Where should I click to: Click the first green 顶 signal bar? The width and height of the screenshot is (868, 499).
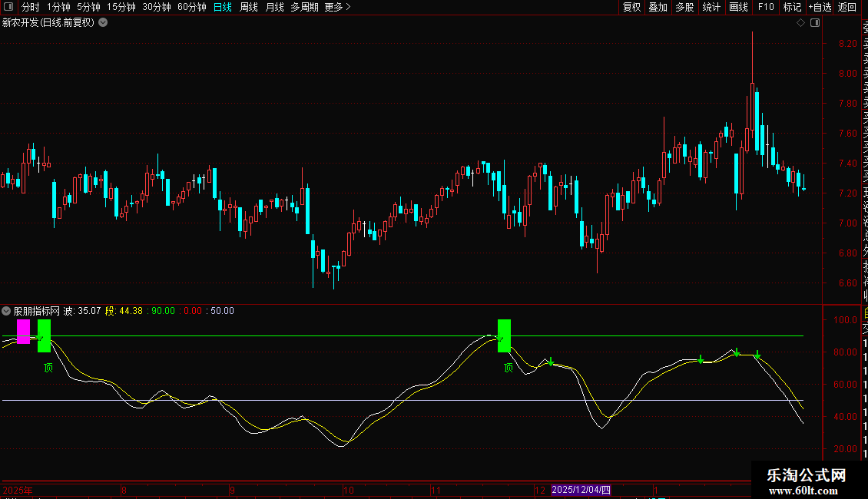coord(44,335)
